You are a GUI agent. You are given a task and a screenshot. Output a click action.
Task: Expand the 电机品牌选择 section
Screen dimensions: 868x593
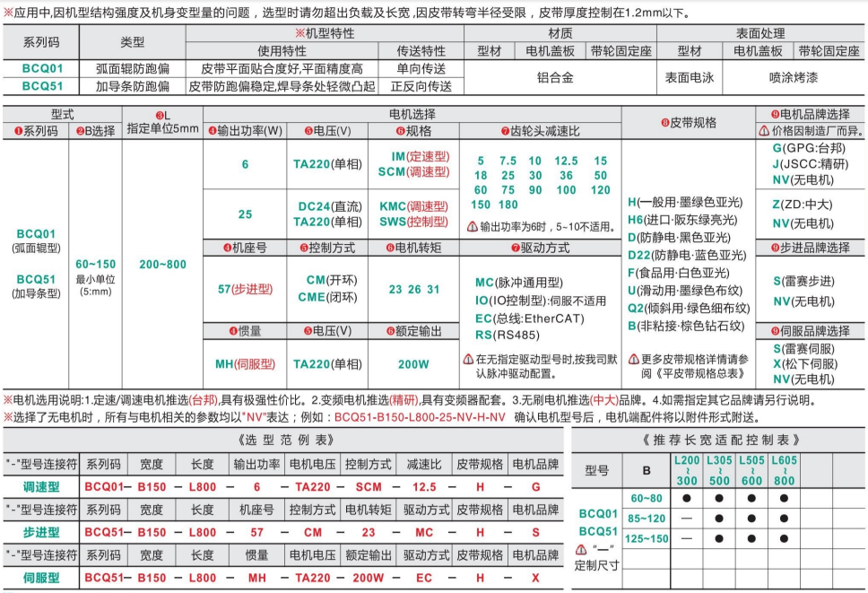pos(812,113)
